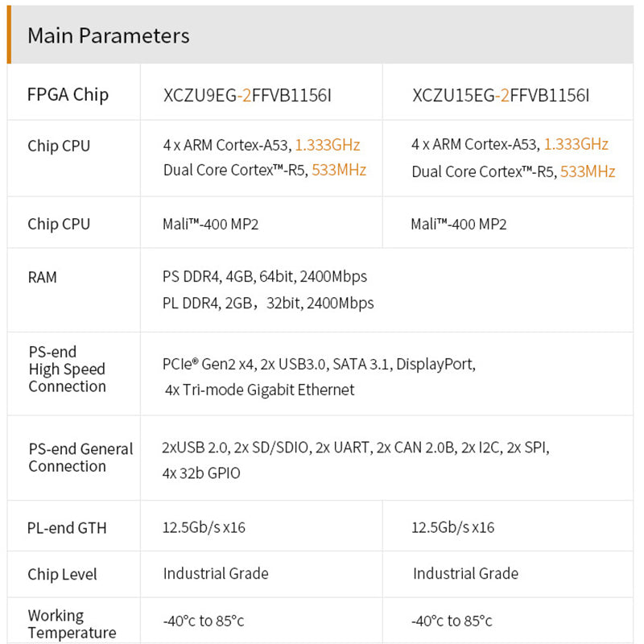Screen dimensions: 644x644
Task: Click the PL DDR4 2GB specification line
Action: point(268,303)
